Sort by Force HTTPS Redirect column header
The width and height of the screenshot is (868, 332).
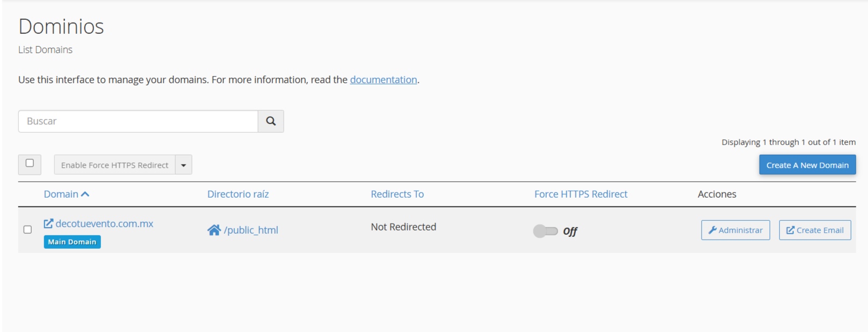tap(581, 194)
